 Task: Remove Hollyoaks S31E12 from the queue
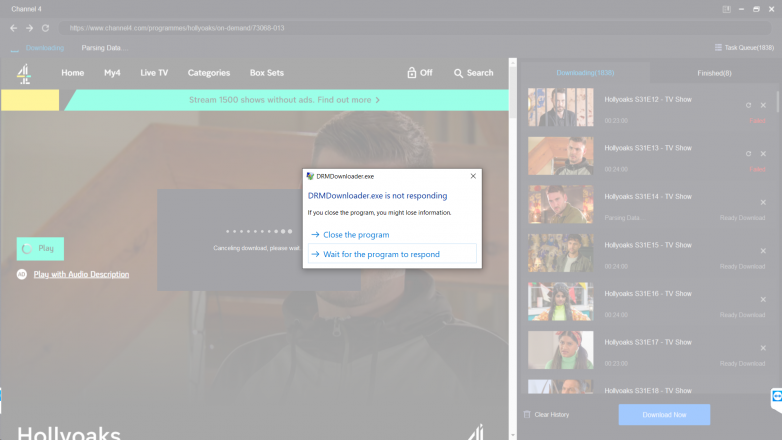pos(763,105)
